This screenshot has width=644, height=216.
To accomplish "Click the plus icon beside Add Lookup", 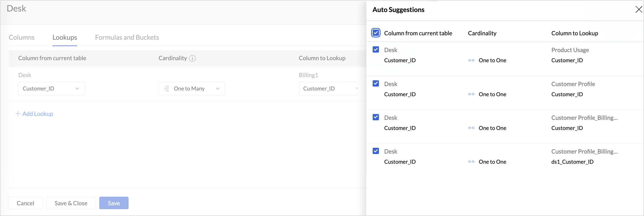I will pyautogui.click(x=18, y=113).
